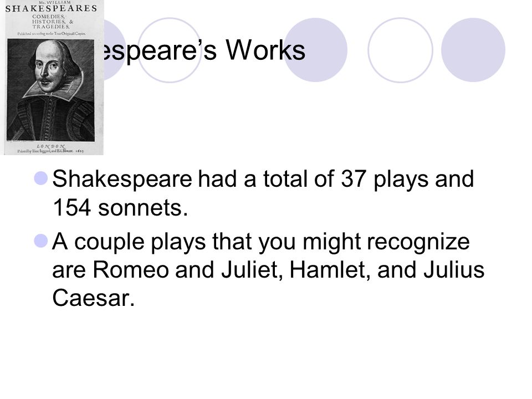Click the rightmost filled lavender circle
The width and height of the screenshot is (532, 399).
(x=473, y=50)
